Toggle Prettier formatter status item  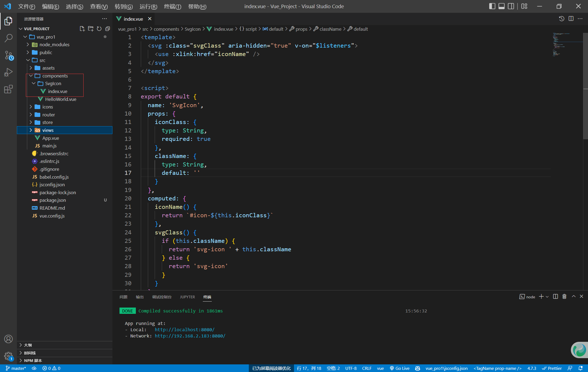tap(552, 368)
